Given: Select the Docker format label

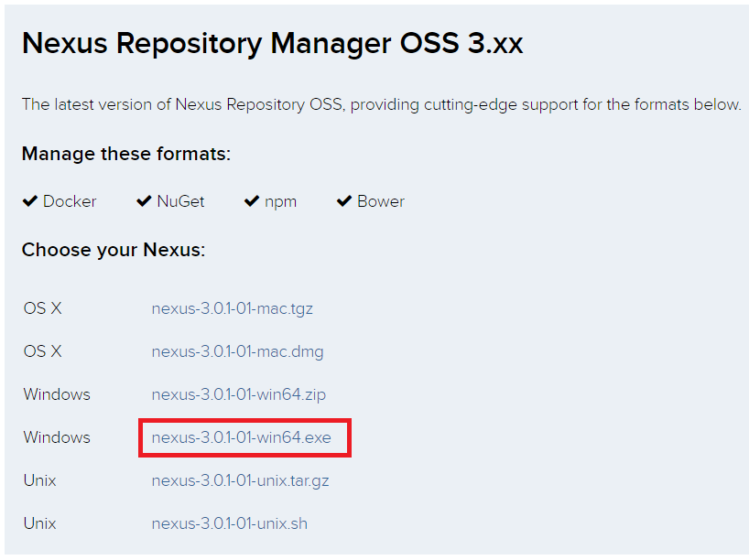Looking at the screenshot, I should [x=71, y=201].
